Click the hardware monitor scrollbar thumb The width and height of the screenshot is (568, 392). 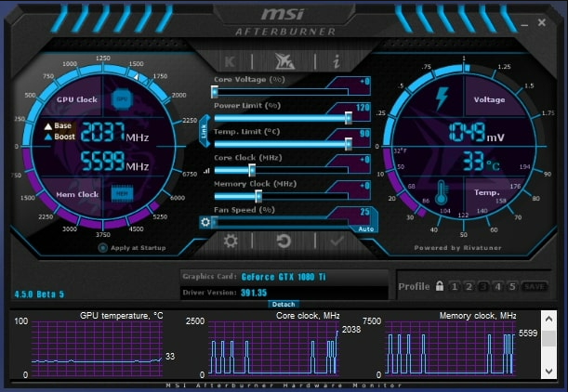(x=548, y=338)
